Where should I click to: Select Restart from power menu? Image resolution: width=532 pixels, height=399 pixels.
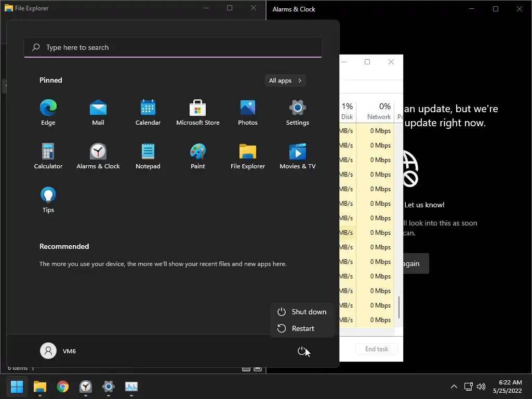[302, 328]
